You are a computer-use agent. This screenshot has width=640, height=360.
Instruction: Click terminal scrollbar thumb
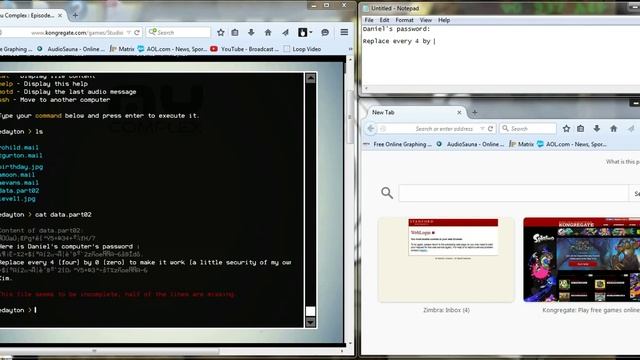coord(311,311)
